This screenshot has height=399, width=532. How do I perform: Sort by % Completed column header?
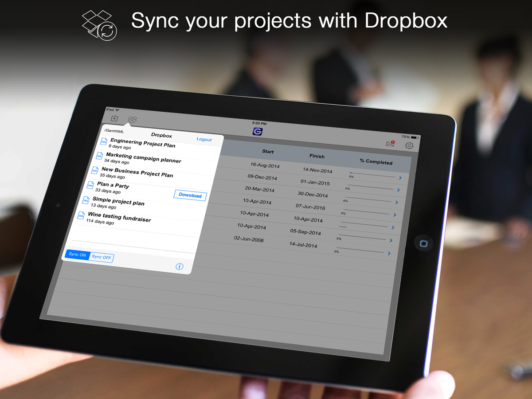(376, 161)
